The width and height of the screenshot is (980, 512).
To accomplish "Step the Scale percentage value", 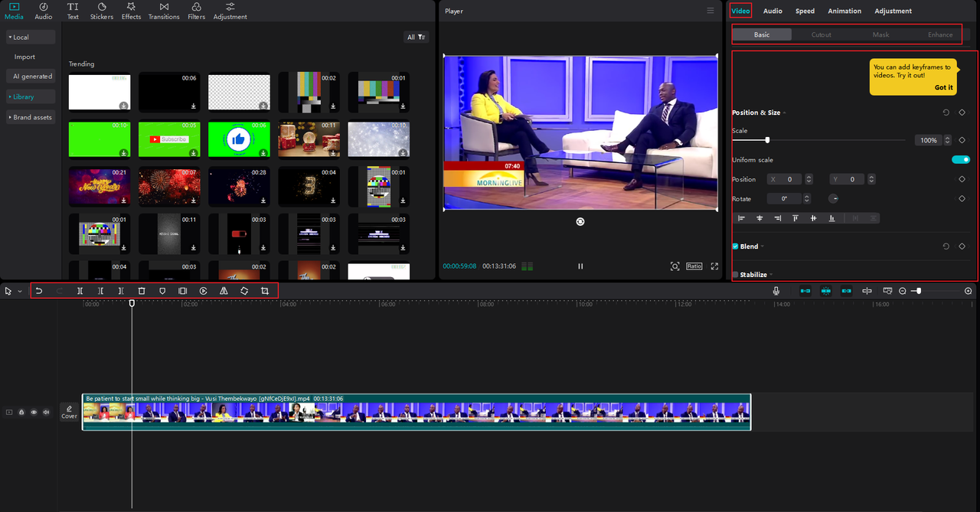I will (948, 141).
